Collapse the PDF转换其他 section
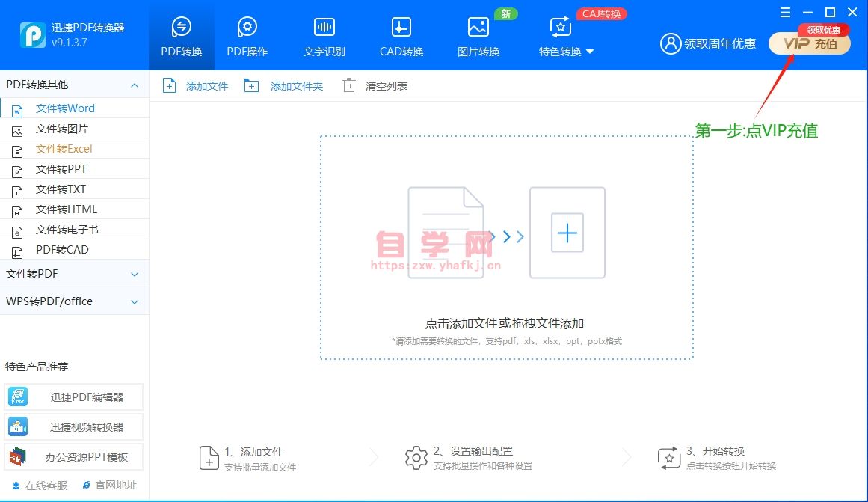Image resolution: width=868 pixels, height=502 pixels. point(135,85)
